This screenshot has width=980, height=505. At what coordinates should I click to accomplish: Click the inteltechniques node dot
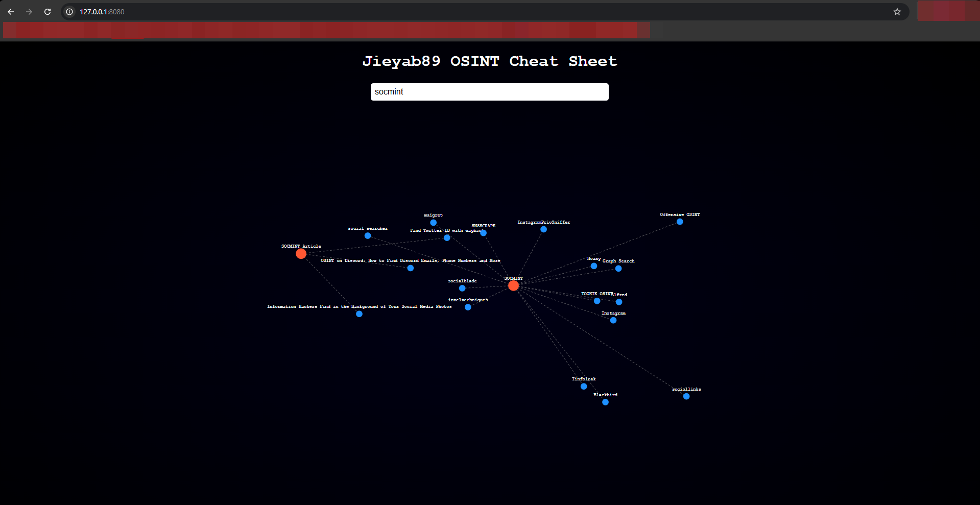tap(468, 307)
